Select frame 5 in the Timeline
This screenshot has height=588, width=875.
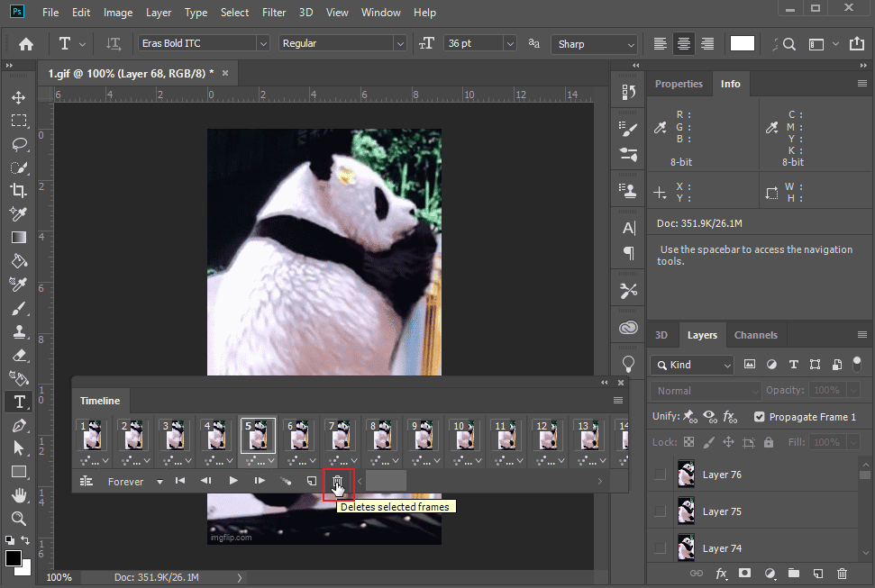259,437
